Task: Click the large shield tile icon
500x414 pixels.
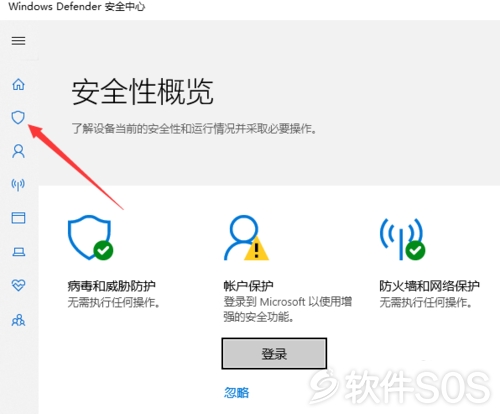Action: click(x=90, y=237)
